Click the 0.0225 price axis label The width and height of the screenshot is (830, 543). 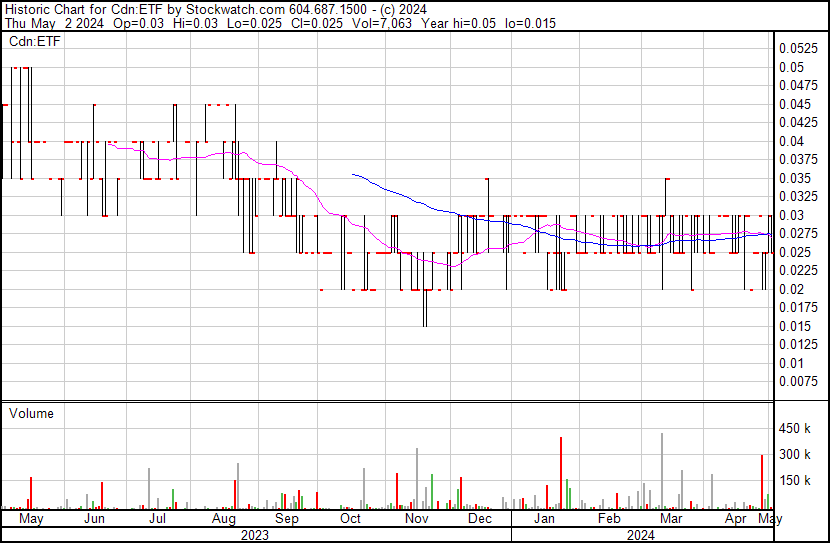pos(798,271)
